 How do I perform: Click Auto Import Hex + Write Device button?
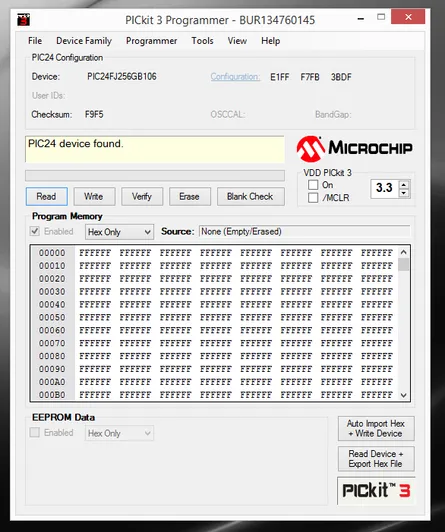point(376,429)
